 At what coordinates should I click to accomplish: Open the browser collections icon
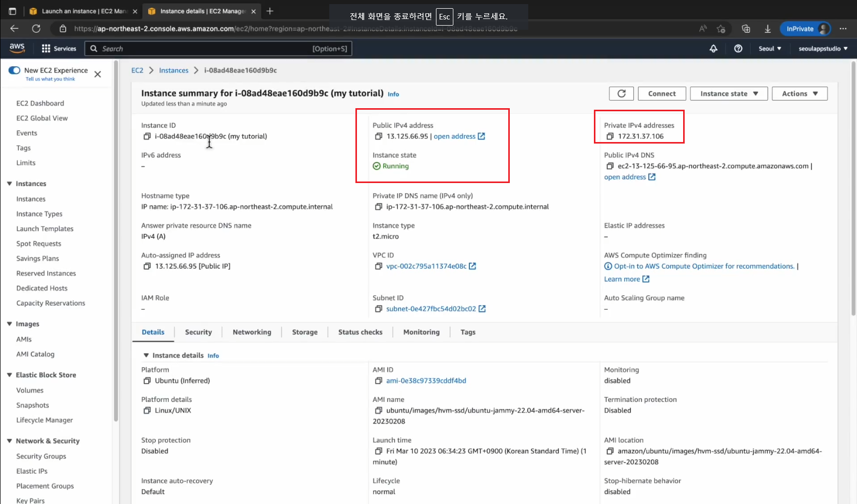(746, 29)
